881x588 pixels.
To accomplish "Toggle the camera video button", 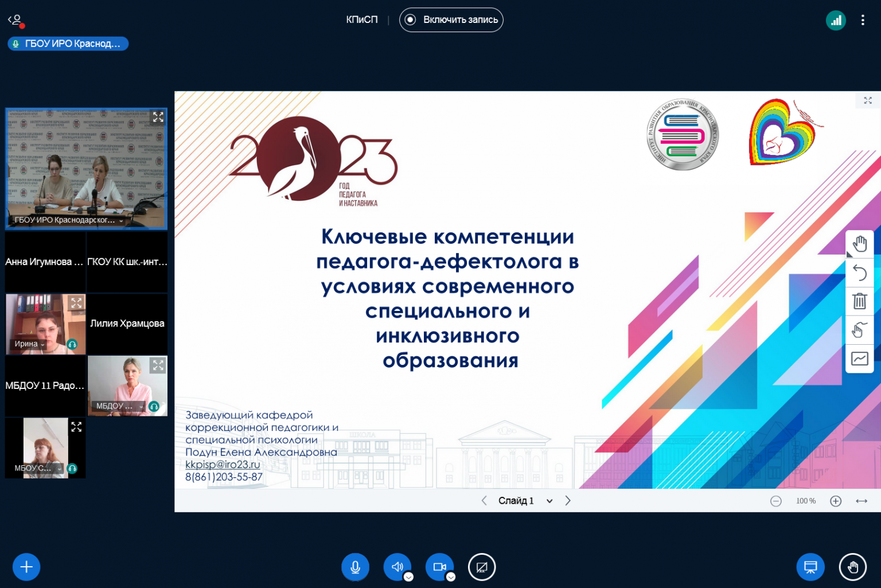I will [x=439, y=567].
